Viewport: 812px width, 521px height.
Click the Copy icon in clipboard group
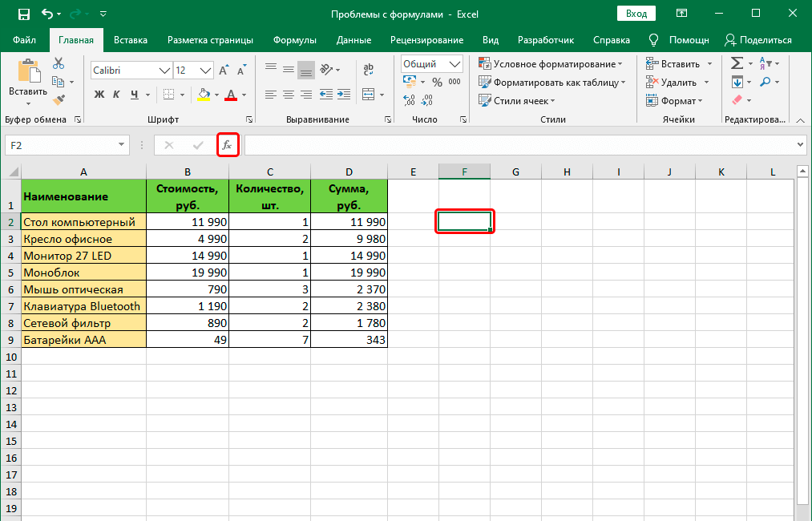pyautogui.click(x=58, y=81)
